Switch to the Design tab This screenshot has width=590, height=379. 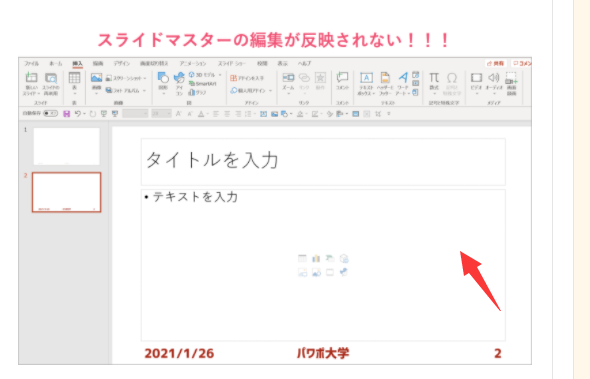pyautogui.click(x=122, y=63)
